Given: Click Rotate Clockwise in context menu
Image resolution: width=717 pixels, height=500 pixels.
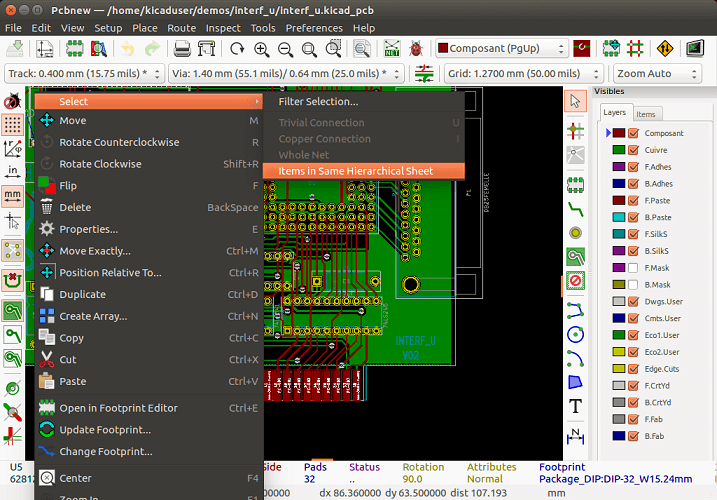Looking at the screenshot, I should click(x=100, y=164).
